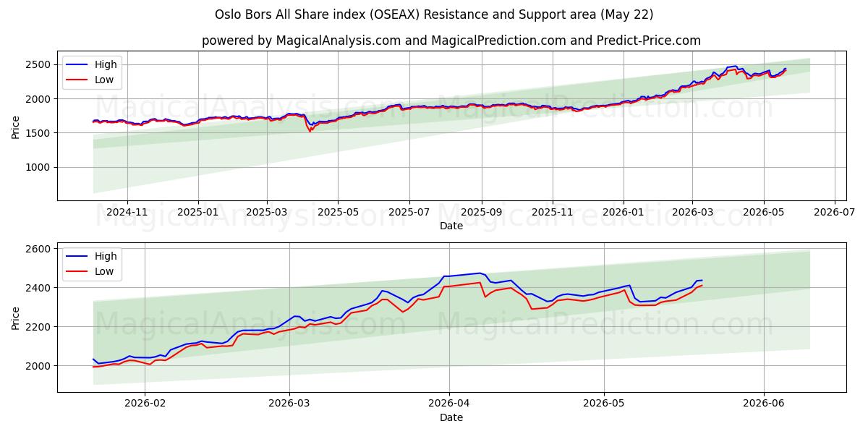Viewport: 868px width, 434px height.
Task: Click the 1000 price tick in top chart
Action: 40,167
